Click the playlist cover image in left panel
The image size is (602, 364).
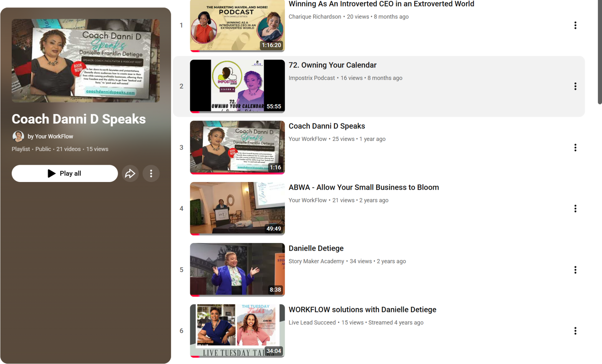click(x=86, y=61)
